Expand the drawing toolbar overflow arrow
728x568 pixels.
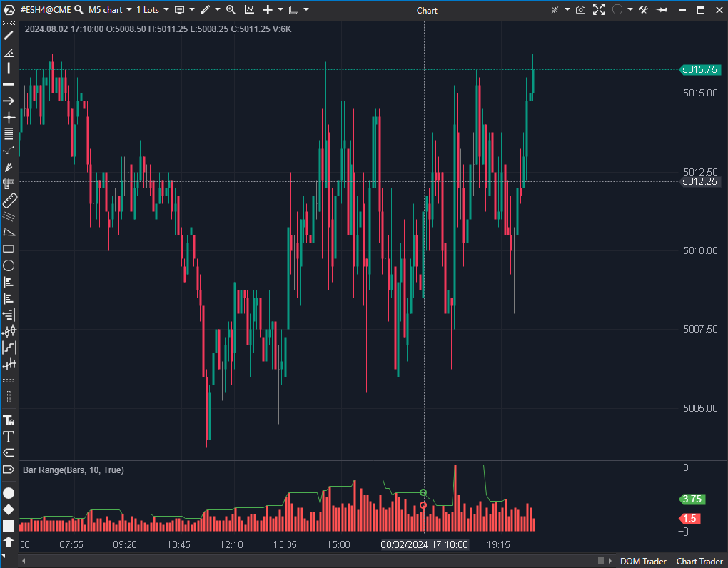pyautogui.click(x=4, y=556)
